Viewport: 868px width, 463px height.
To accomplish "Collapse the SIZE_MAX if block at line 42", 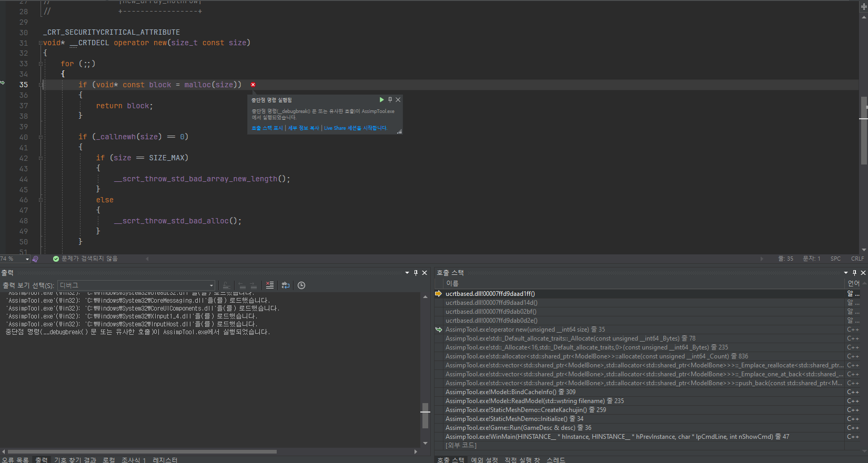I will pyautogui.click(x=41, y=158).
